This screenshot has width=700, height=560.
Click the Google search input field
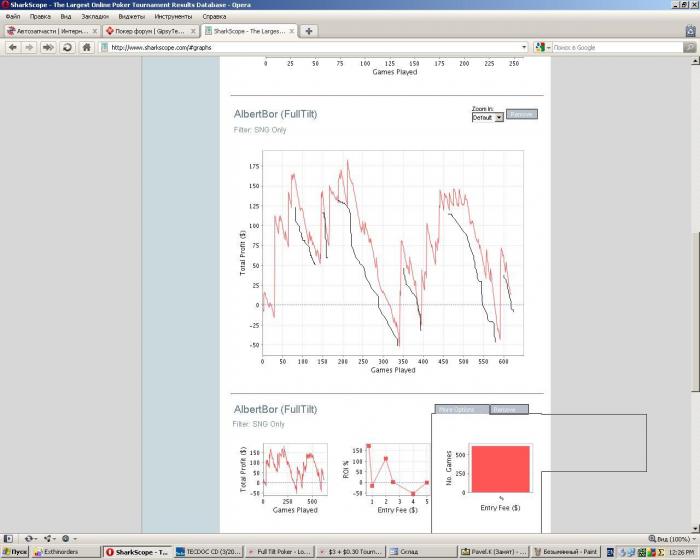coord(617,47)
